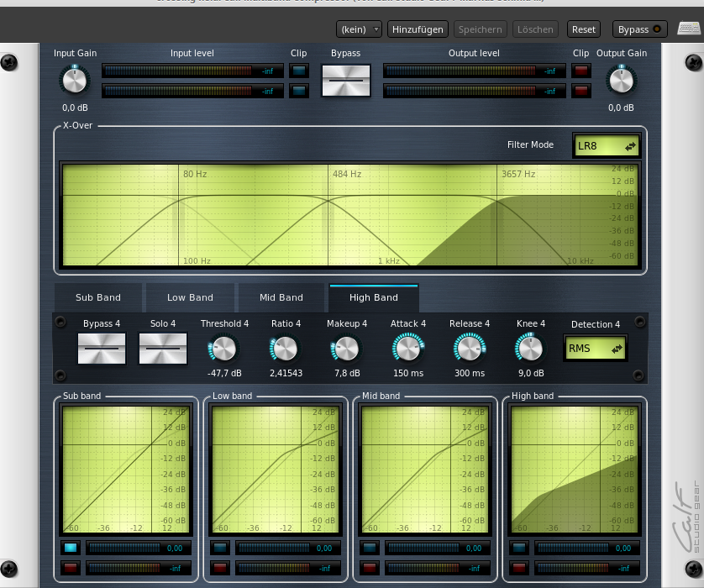Click the Hinzufügen button
This screenshot has width=704, height=588.
click(x=418, y=29)
